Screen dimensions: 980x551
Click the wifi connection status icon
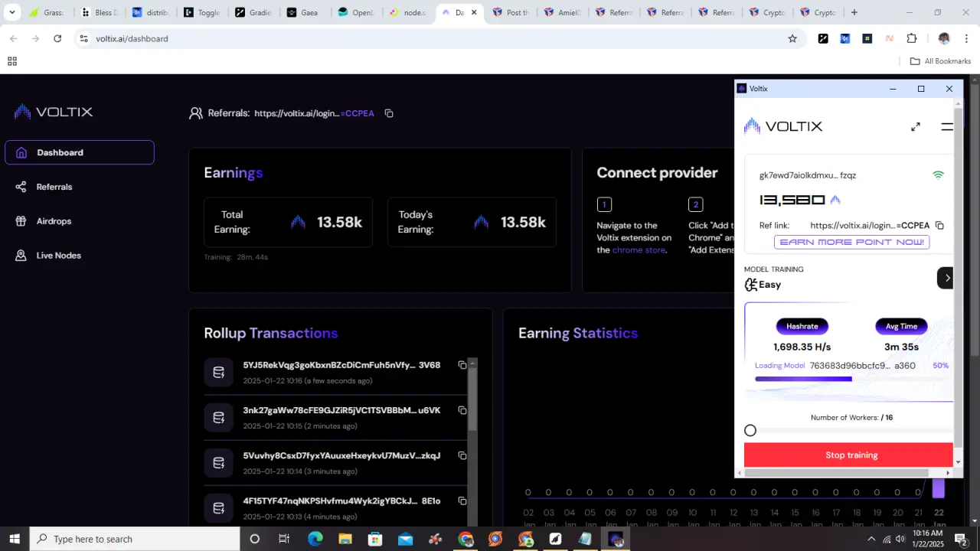938,175
